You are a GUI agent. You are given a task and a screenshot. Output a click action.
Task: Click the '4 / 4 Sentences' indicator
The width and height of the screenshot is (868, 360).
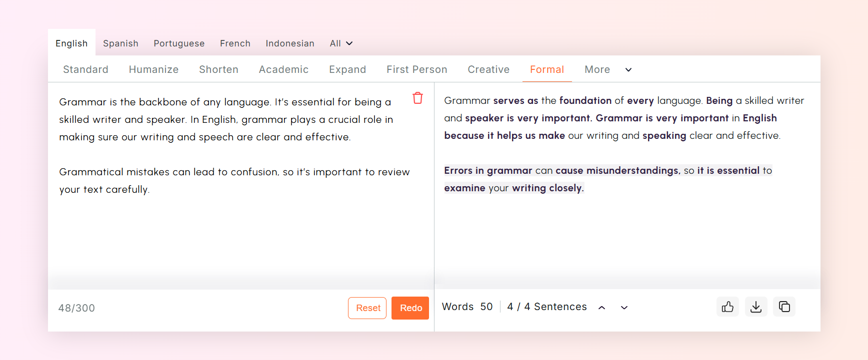547,307
